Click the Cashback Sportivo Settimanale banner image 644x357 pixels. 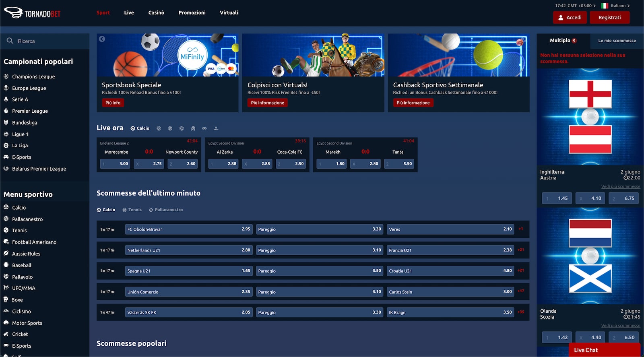[x=458, y=55]
